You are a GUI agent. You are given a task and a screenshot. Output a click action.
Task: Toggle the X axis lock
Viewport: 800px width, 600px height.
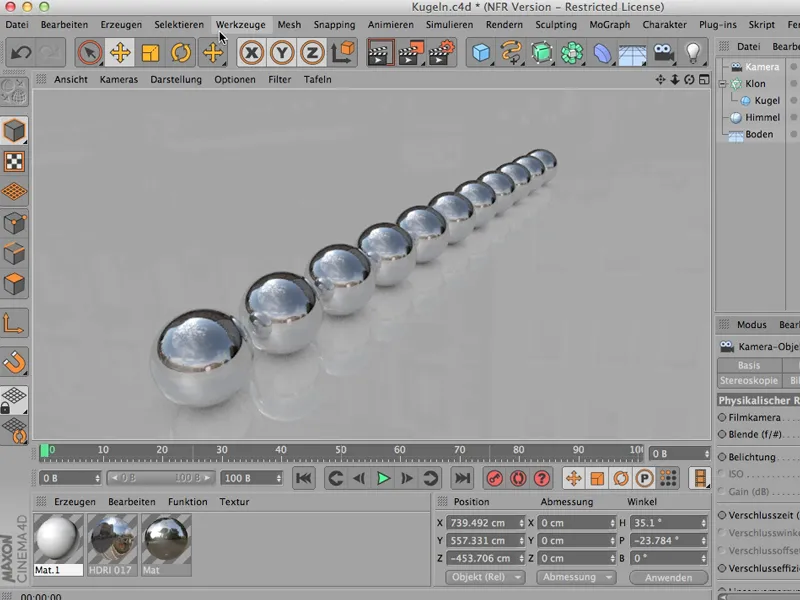[251, 53]
